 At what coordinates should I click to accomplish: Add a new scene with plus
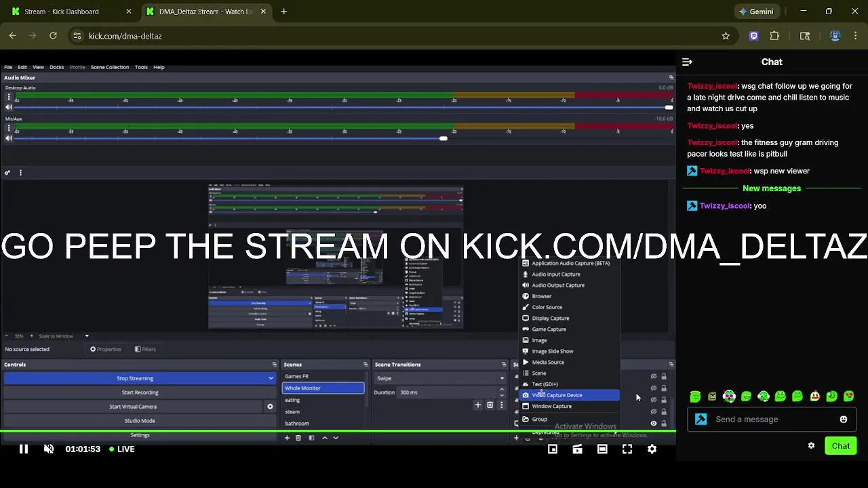point(287,438)
